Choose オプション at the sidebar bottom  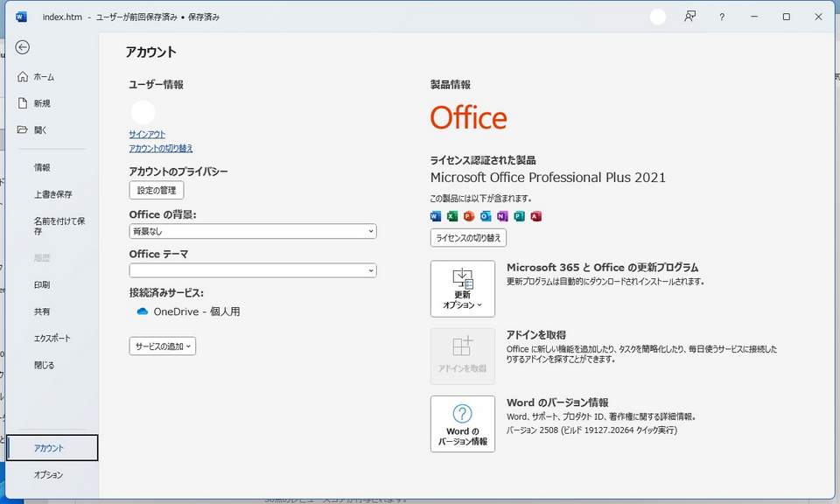[48, 475]
